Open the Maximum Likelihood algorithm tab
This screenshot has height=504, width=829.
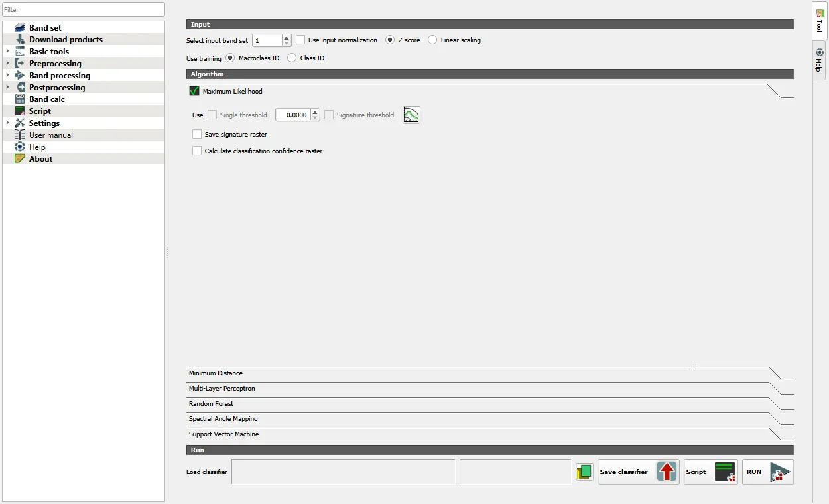(489, 92)
